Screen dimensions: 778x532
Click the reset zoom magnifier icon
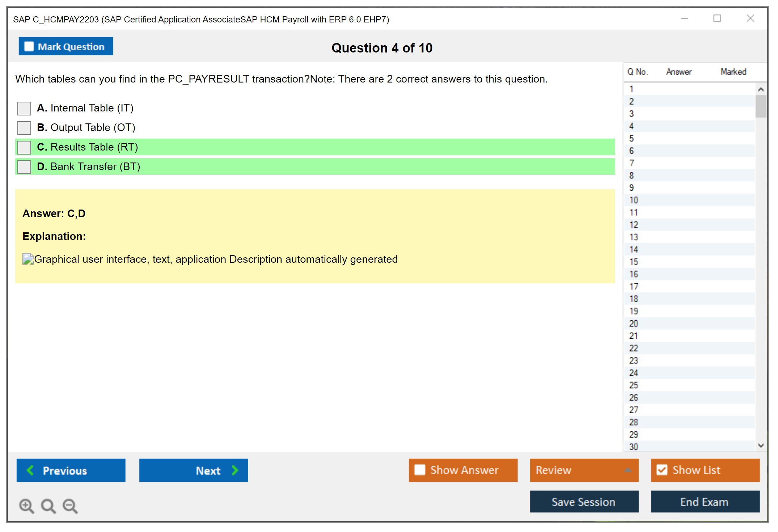[x=48, y=506]
